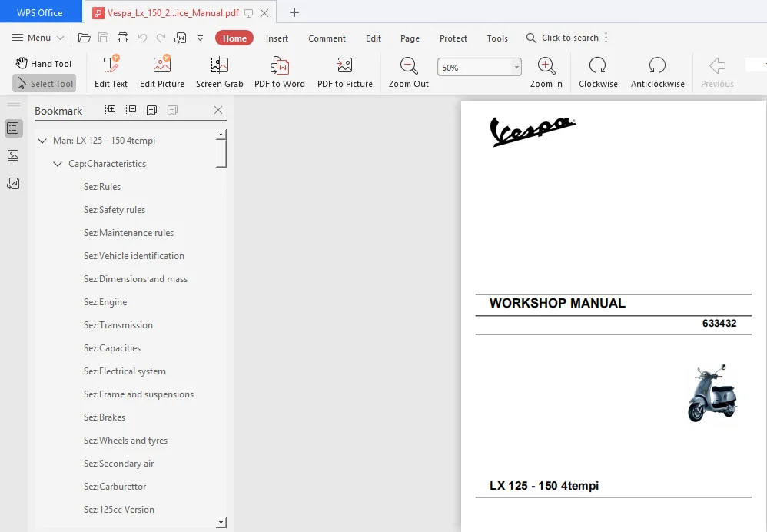Click the PDF to Word converter
767x532 pixels.
[x=279, y=71]
